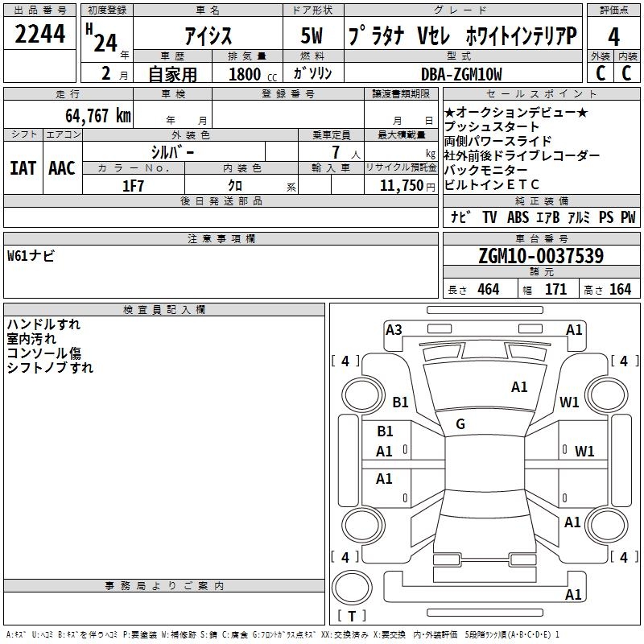Click sales point 両側パワースライド
The height and width of the screenshot is (644, 644).
pyautogui.click(x=497, y=141)
